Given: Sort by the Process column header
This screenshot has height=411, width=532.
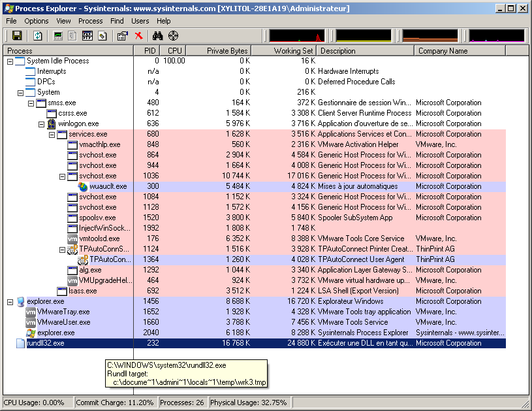Looking at the screenshot, I should 68,50.
